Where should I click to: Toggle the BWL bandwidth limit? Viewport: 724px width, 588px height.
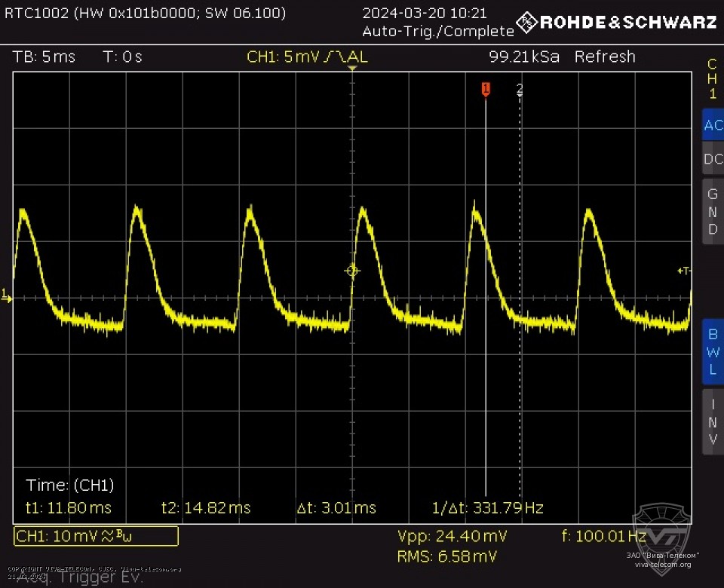click(x=712, y=351)
